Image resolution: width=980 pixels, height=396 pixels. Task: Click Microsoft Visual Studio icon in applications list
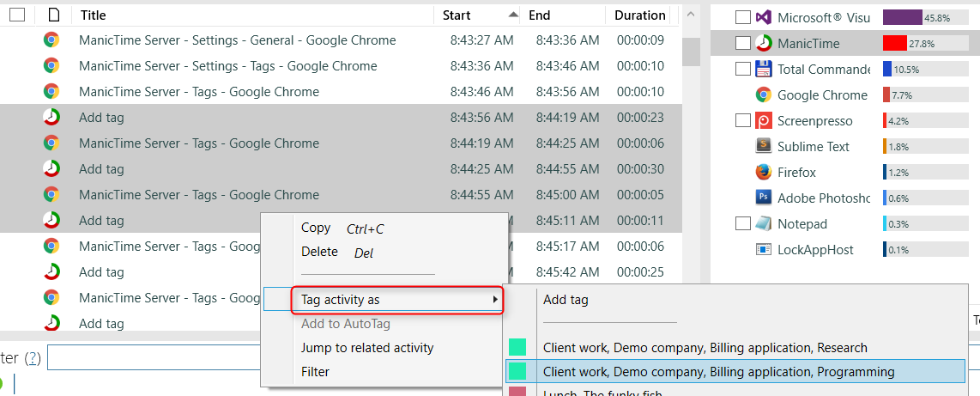coord(763,17)
